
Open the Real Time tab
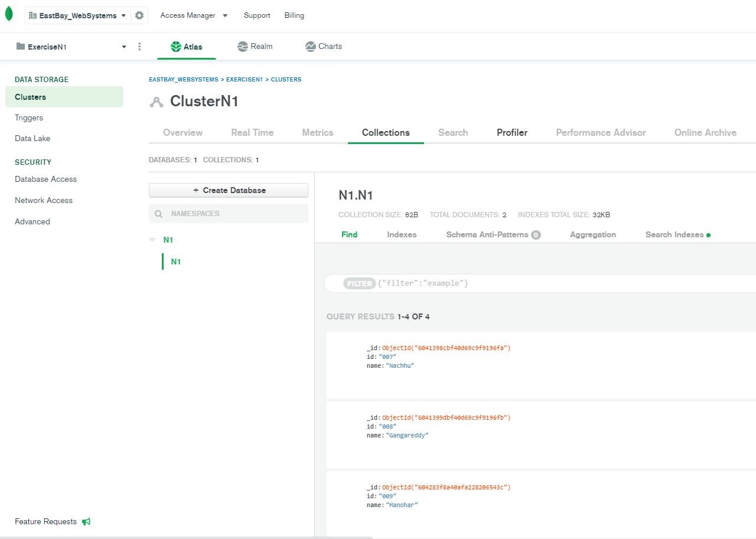(252, 133)
